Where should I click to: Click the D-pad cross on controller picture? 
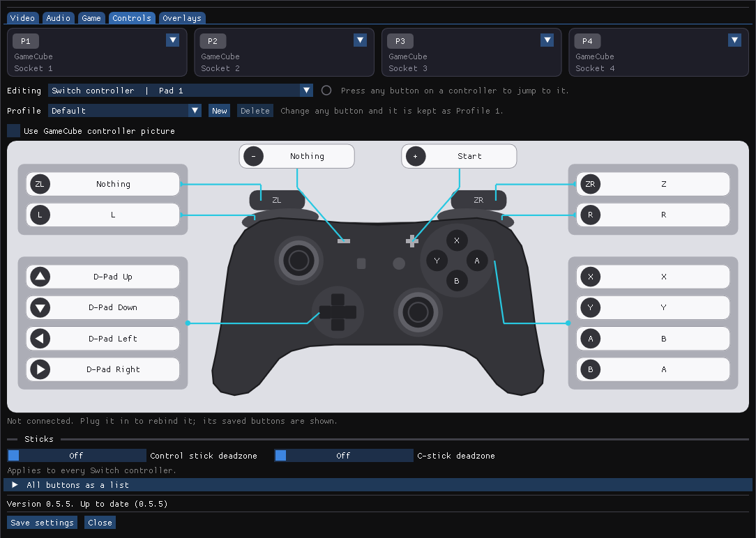click(338, 312)
